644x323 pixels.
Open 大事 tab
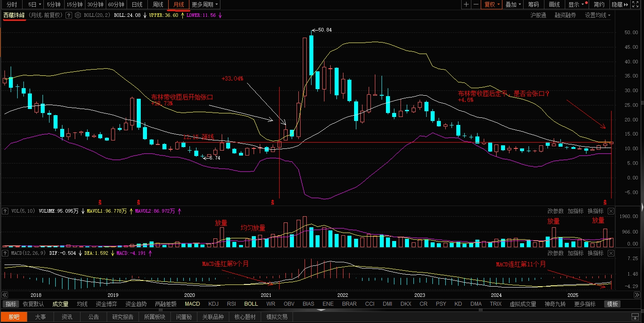(x=40, y=317)
